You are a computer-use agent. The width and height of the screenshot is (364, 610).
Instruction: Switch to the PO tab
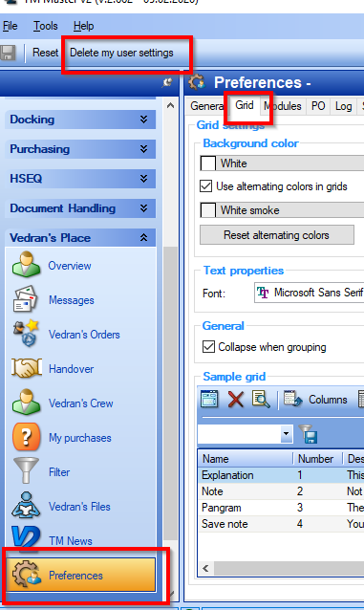pyautogui.click(x=318, y=106)
